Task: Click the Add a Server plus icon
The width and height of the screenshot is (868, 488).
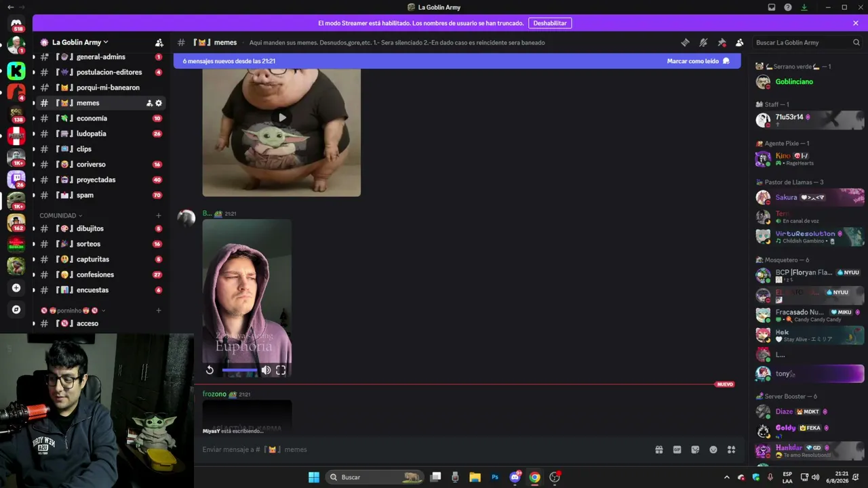Action: coord(16,288)
